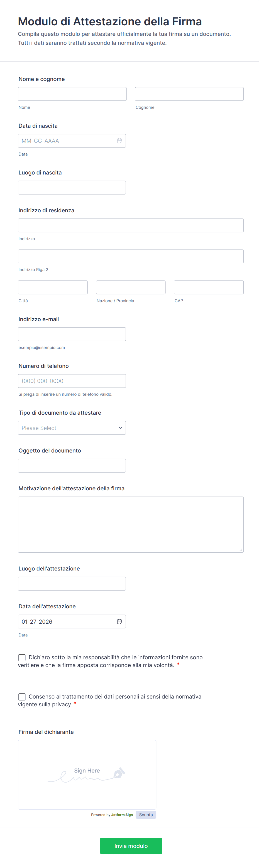Click the CAP postal code field
The image size is (259, 868).
pos(208,287)
